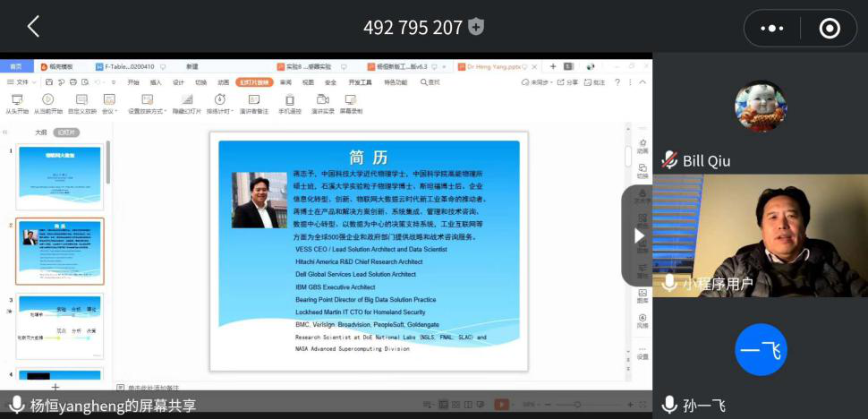Open the 插入 insert ribbon tab
868x419 pixels.
156,82
